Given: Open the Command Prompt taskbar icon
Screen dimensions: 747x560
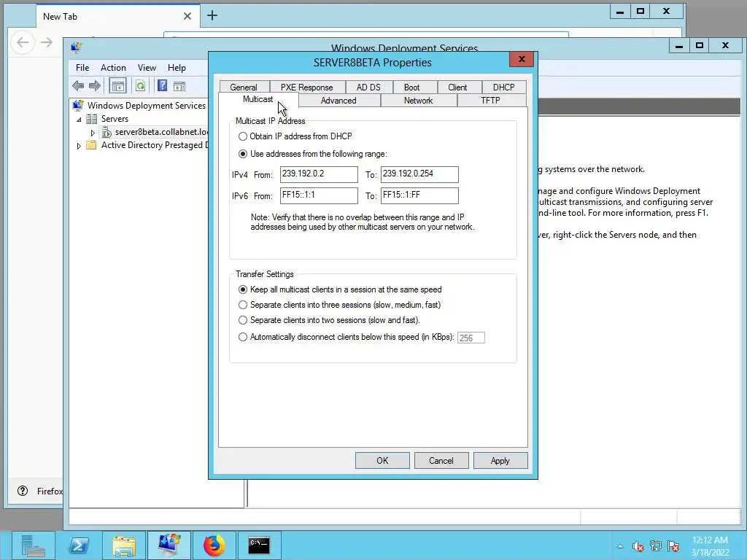Looking at the screenshot, I should click(x=259, y=545).
